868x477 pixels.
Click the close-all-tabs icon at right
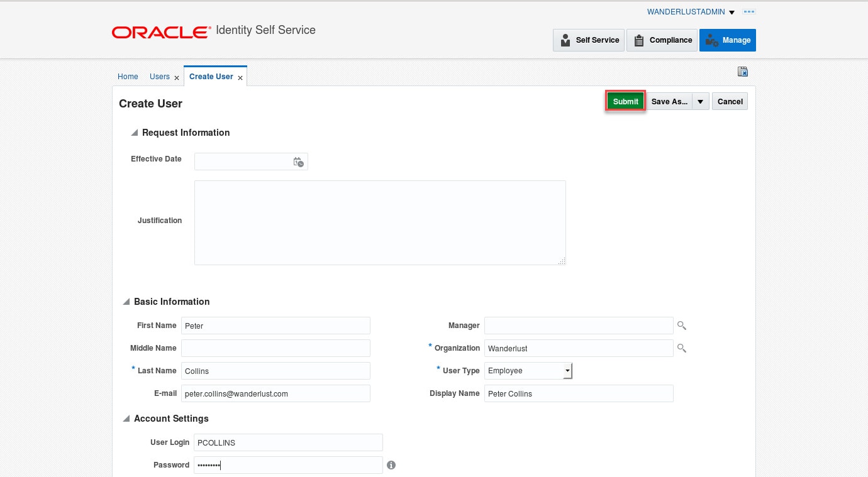click(x=743, y=72)
